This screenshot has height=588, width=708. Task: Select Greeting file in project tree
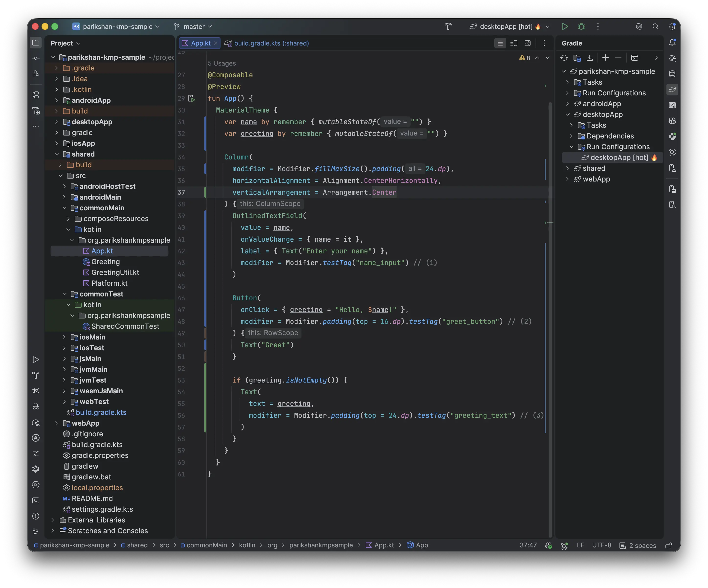[105, 262]
